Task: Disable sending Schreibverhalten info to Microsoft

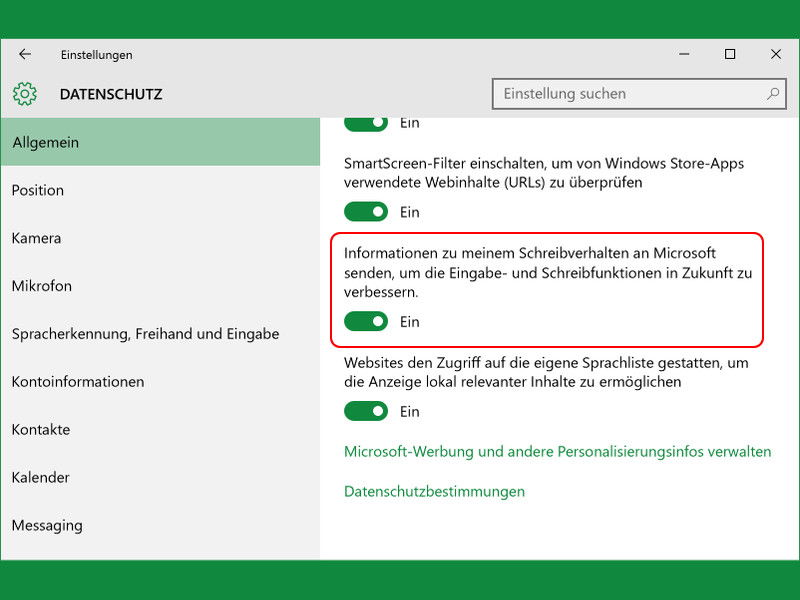Action: [x=366, y=321]
